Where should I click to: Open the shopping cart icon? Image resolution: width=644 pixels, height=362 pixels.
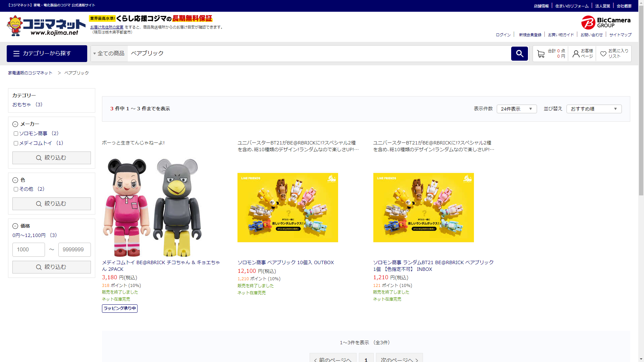coord(540,54)
